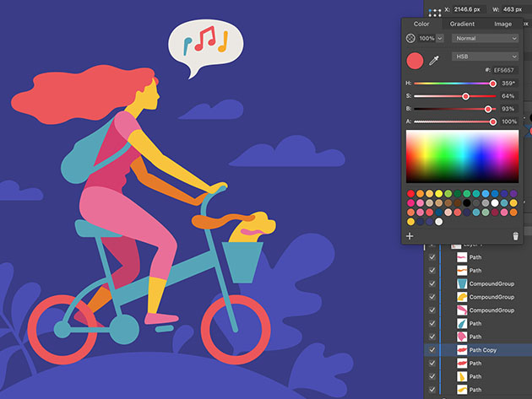The width and height of the screenshot is (532, 399).
Task: Click the orange wavy Path thumbnail
Action: point(462,271)
